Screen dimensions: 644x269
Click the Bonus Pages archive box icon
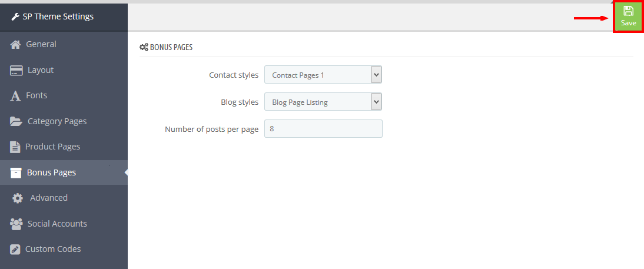click(16, 172)
